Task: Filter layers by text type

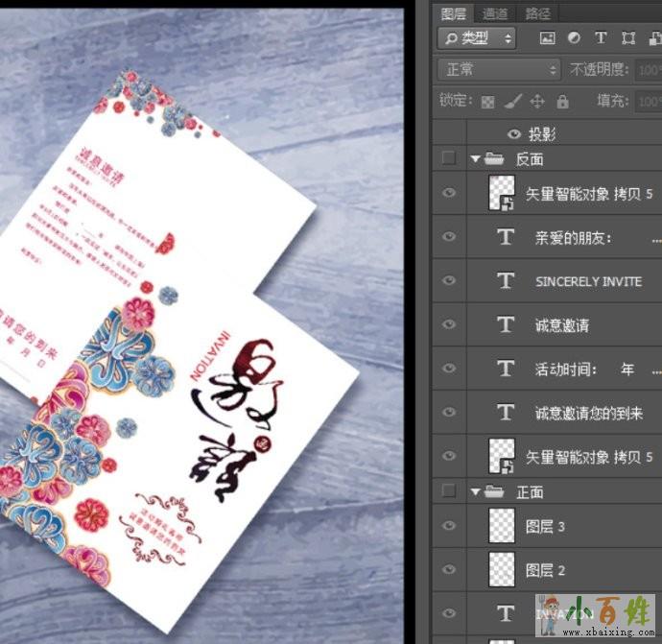Action: (601, 38)
